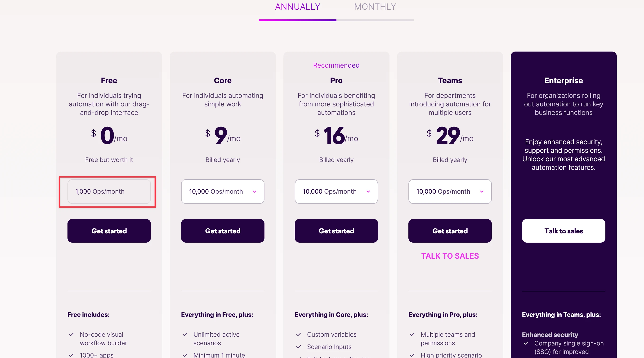
Task: Open the Core plan 10,000 Ops/month dropdown
Action: tap(223, 192)
